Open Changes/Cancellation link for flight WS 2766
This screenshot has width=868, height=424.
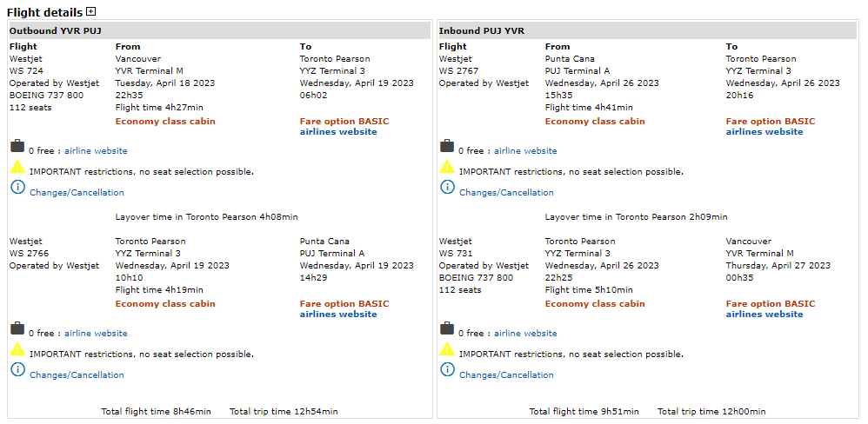coord(77,375)
